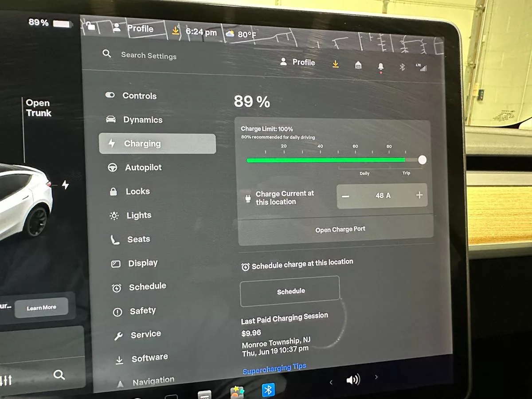Tap the download icon next to Software
532x399 pixels.
coord(119,360)
